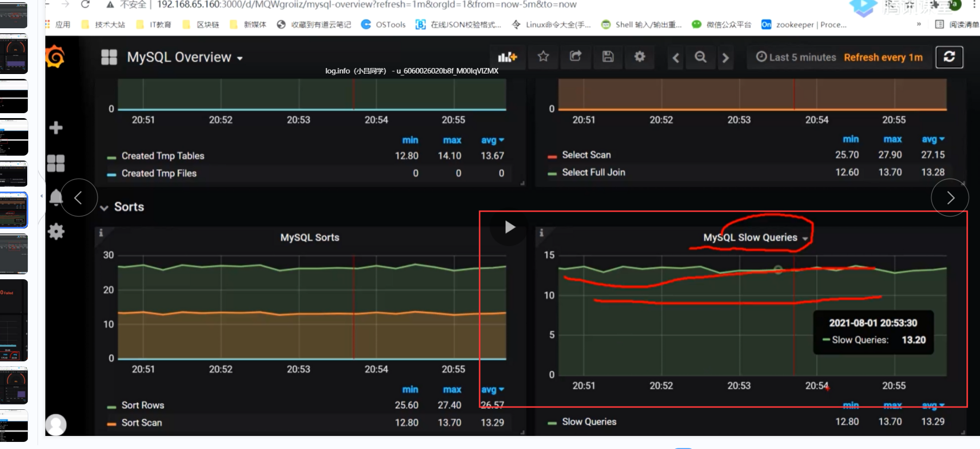Go to next image with right arrow
The width and height of the screenshot is (980, 449).
[x=950, y=198]
